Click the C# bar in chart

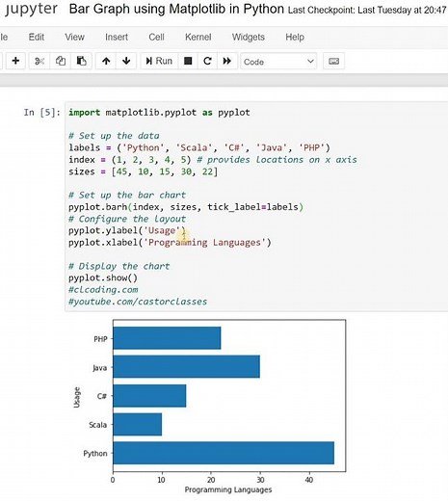[149, 396]
